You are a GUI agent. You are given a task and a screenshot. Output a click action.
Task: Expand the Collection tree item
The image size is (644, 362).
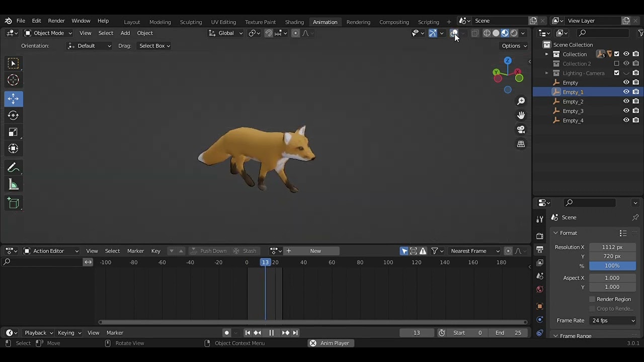(x=547, y=54)
